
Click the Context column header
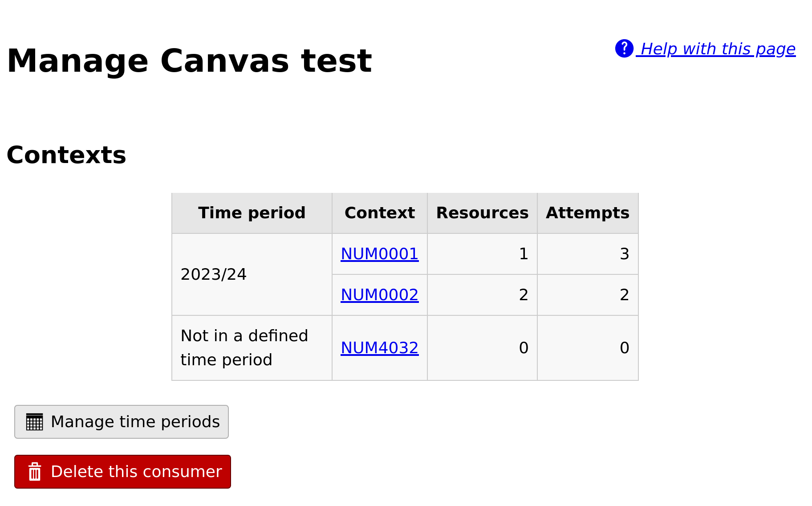(379, 213)
